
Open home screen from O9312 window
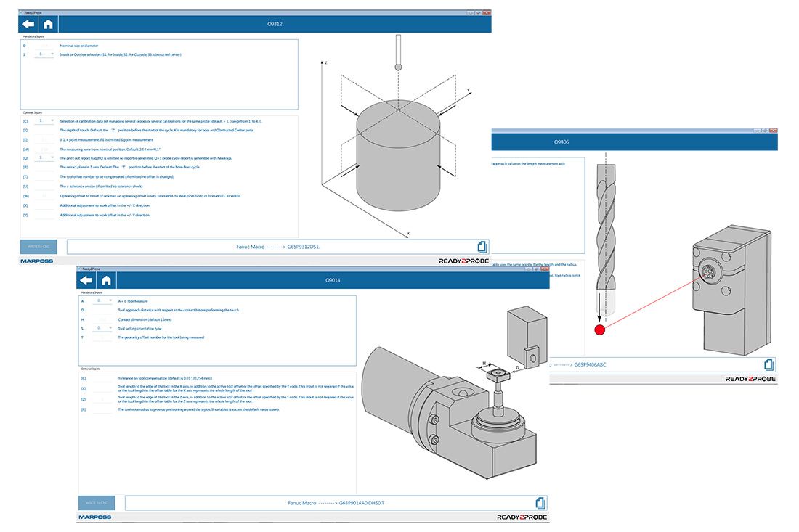pos(49,24)
